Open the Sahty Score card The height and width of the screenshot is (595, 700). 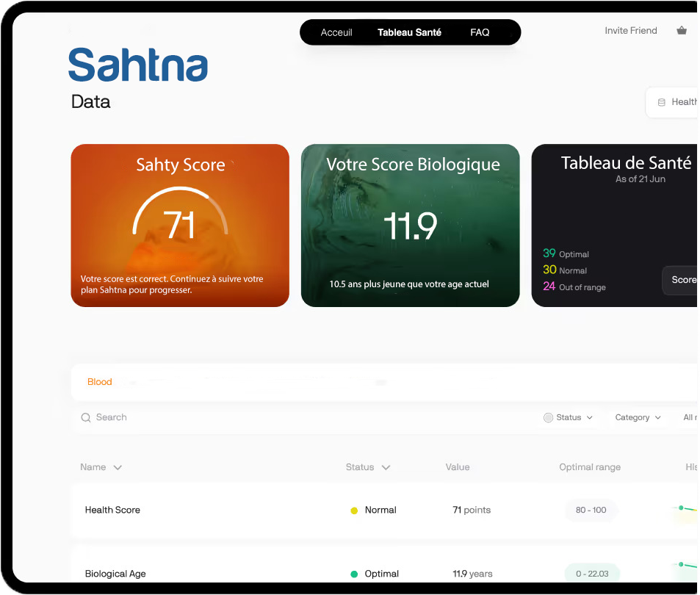(180, 226)
